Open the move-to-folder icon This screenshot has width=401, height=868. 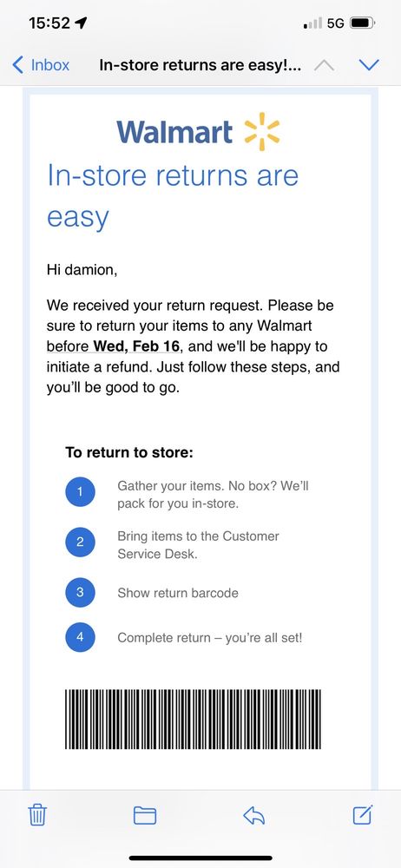pos(145,815)
